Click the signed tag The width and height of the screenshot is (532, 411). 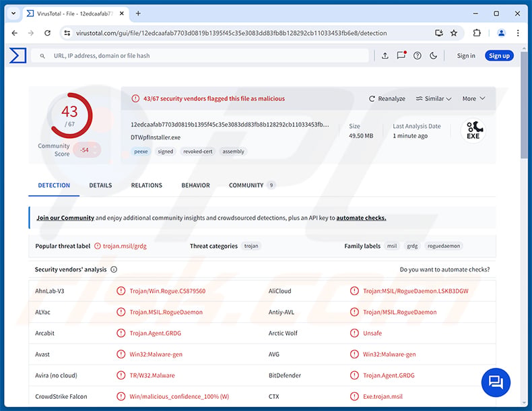click(x=165, y=152)
